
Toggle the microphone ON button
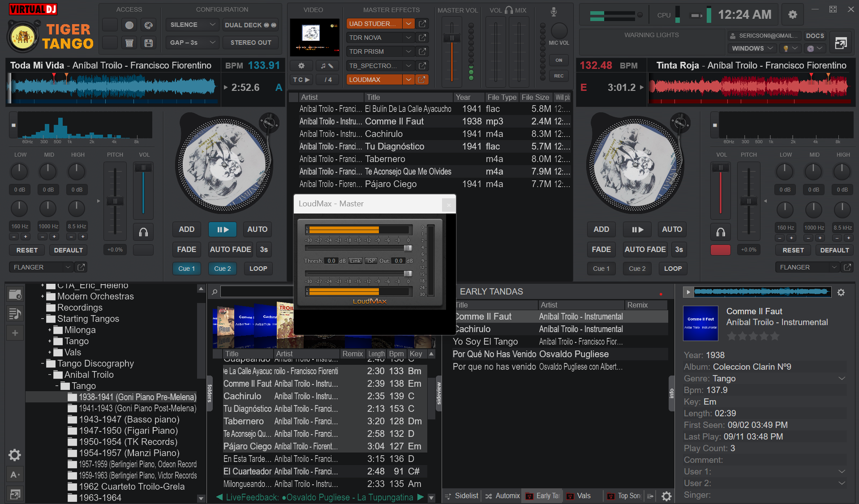click(558, 60)
